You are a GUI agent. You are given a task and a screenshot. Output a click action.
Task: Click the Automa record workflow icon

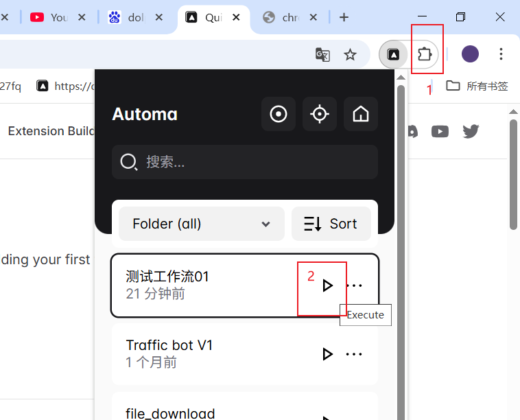279,114
